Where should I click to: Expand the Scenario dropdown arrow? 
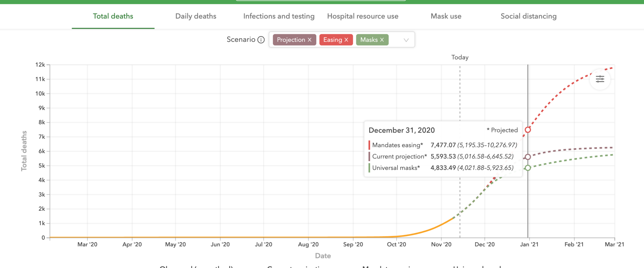pos(406,40)
